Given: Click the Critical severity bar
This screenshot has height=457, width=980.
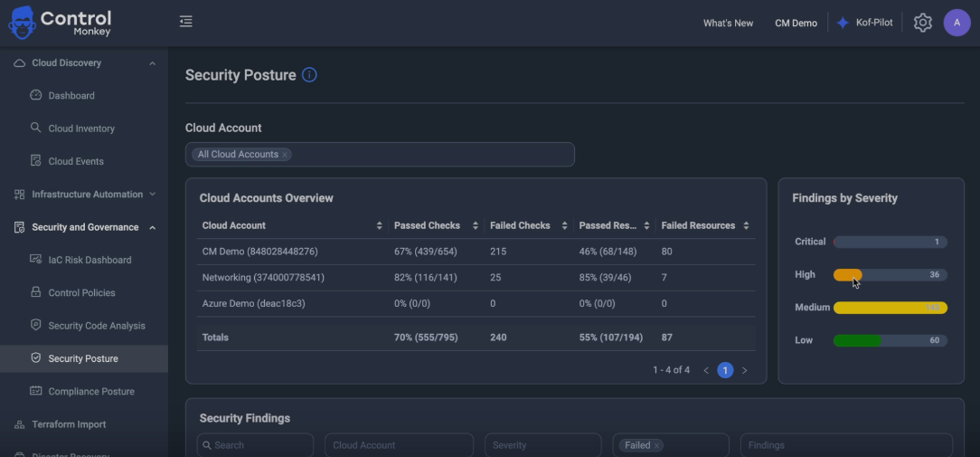Looking at the screenshot, I should pos(890,242).
